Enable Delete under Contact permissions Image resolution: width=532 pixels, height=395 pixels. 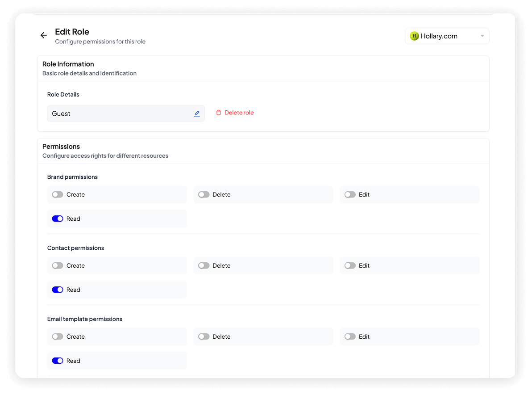click(204, 266)
